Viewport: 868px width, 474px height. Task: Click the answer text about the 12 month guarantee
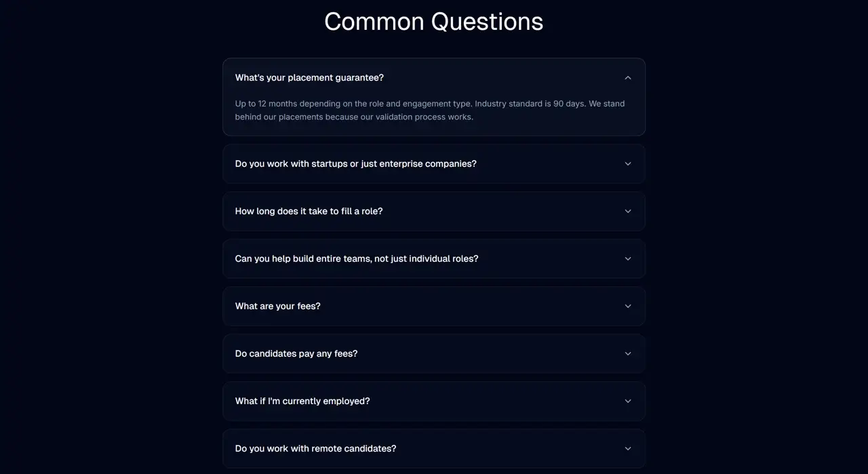point(429,110)
